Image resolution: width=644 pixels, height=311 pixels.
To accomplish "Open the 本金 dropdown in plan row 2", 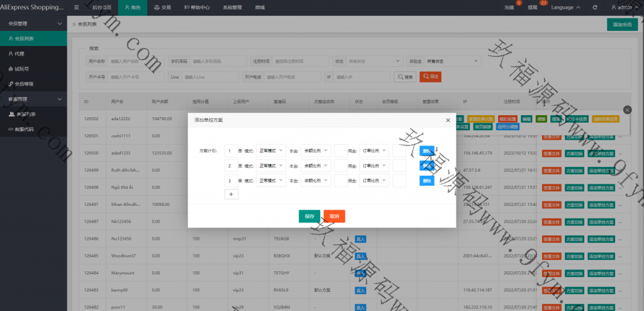I will [x=316, y=166].
